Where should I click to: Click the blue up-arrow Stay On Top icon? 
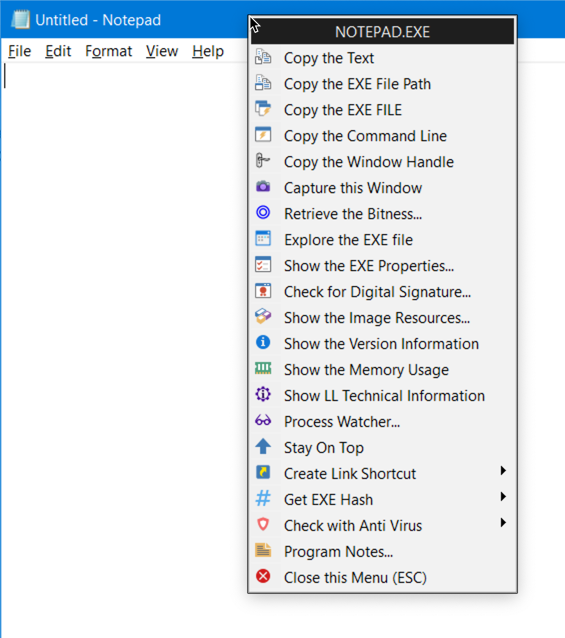[263, 446]
